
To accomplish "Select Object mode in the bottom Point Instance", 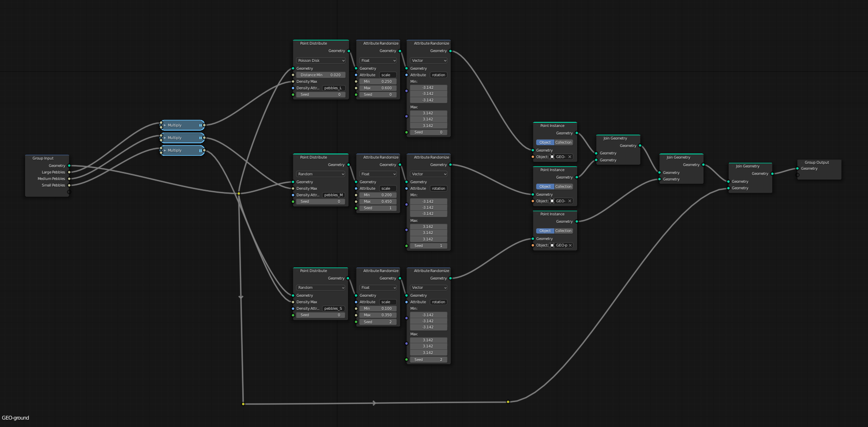I will pos(545,231).
